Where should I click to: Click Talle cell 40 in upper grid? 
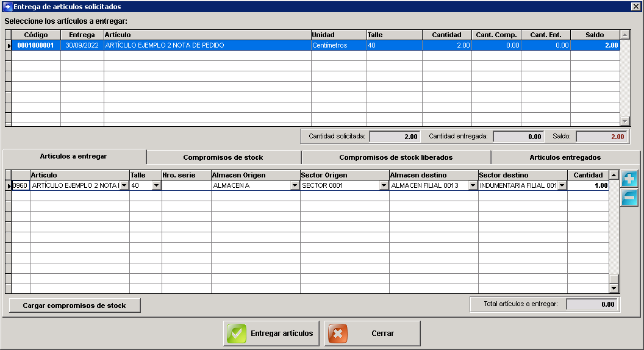pos(395,45)
